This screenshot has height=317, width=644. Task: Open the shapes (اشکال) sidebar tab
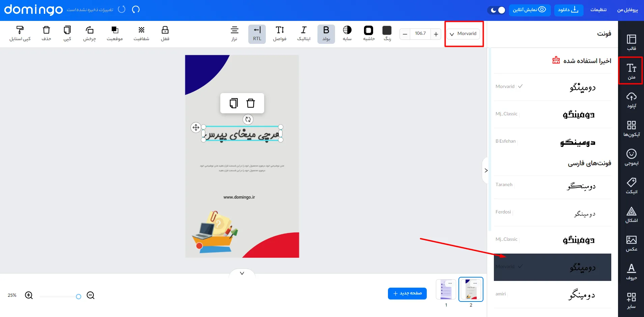click(631, 214)
